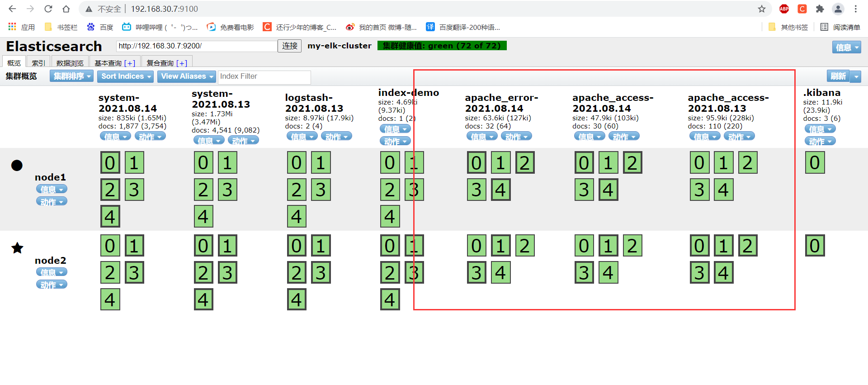The height and width of the screenshot is (385, 868).
Task: Select shard 1 of apache_access-2021.08.13 on node1
Action: (723, 163)
